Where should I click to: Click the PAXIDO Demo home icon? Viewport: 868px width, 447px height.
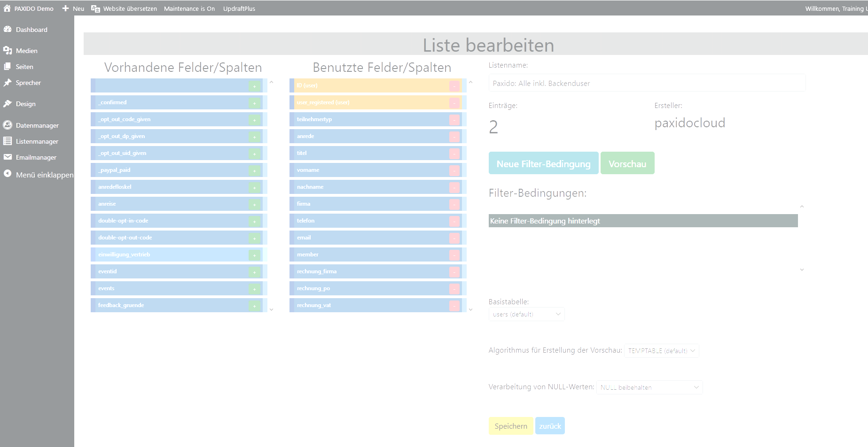tap(7, 8)
